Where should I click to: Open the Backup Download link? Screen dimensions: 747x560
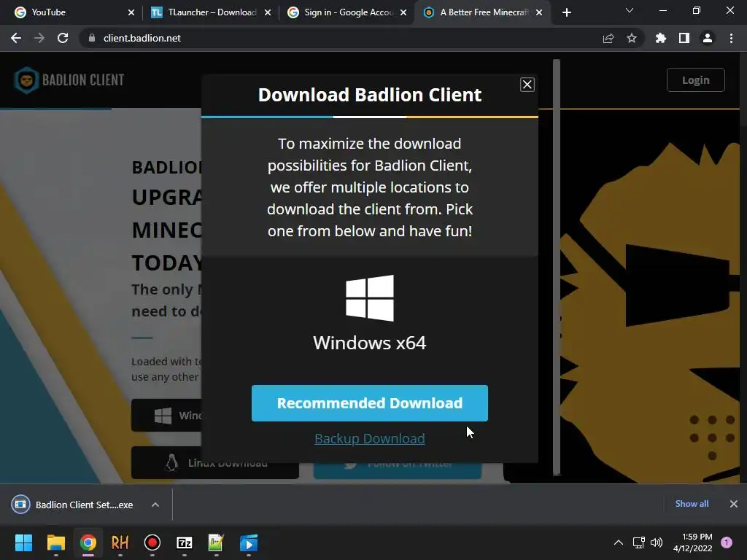point(370,438)
